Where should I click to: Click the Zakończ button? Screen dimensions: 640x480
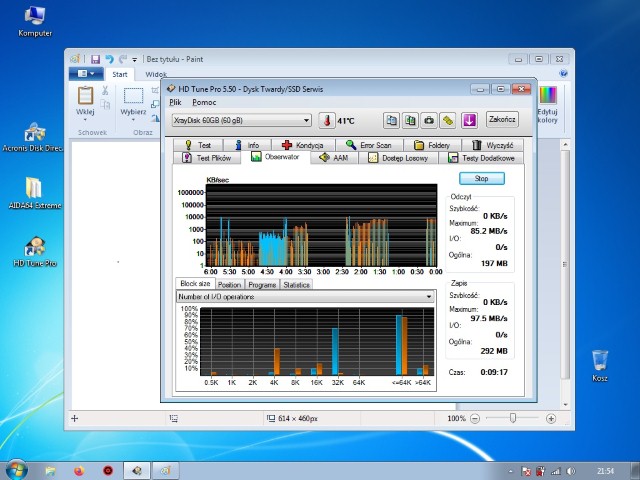pos(502,120)
